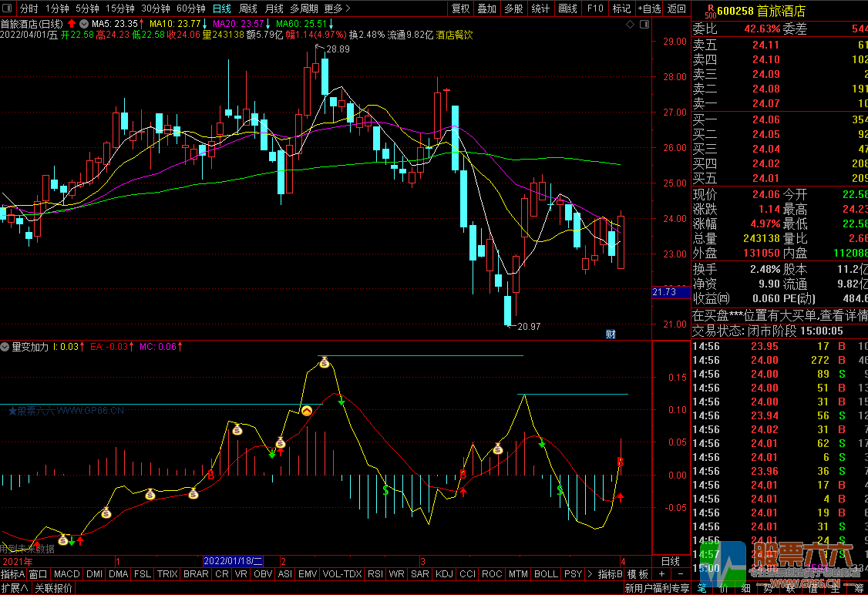Open the 关联报价 related quotes tab
The height and width of the screenshot is (595, 868).
coord(54,588)
